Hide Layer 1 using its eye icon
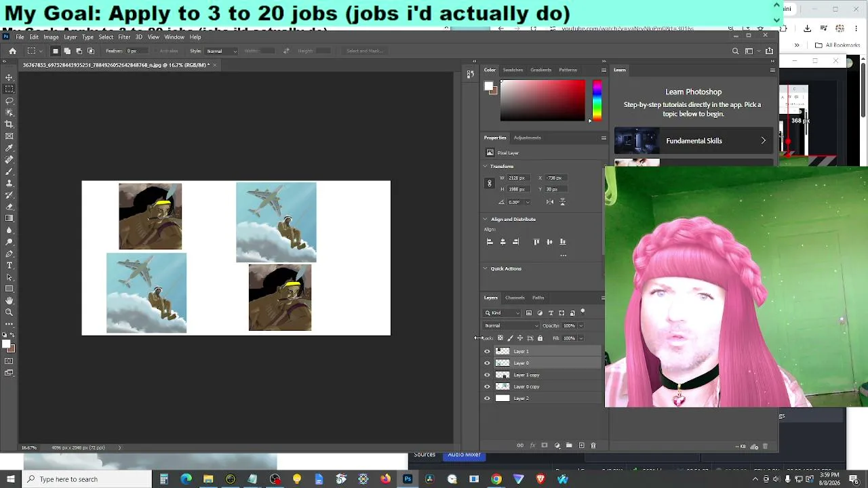868x488 pixels. [x=487, y=351]
